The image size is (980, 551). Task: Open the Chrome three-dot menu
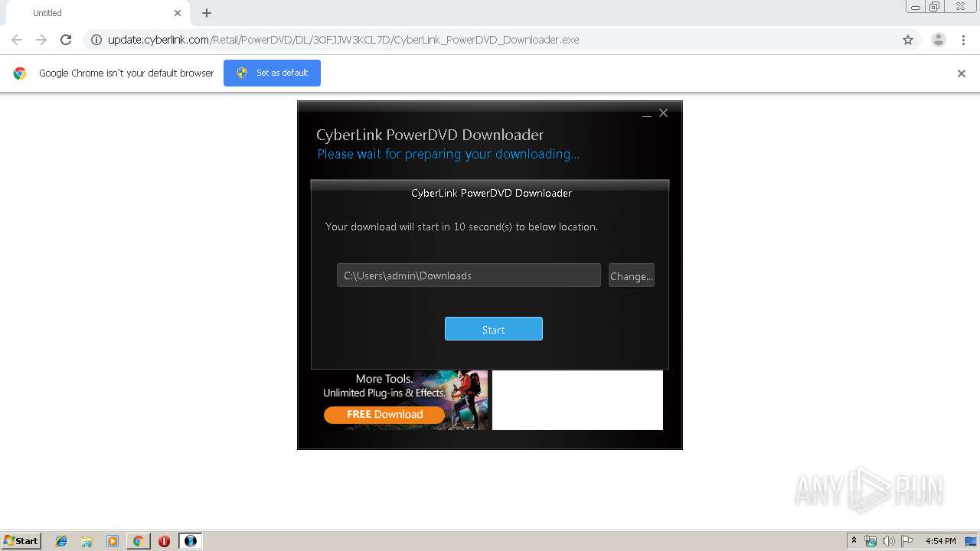964,40
